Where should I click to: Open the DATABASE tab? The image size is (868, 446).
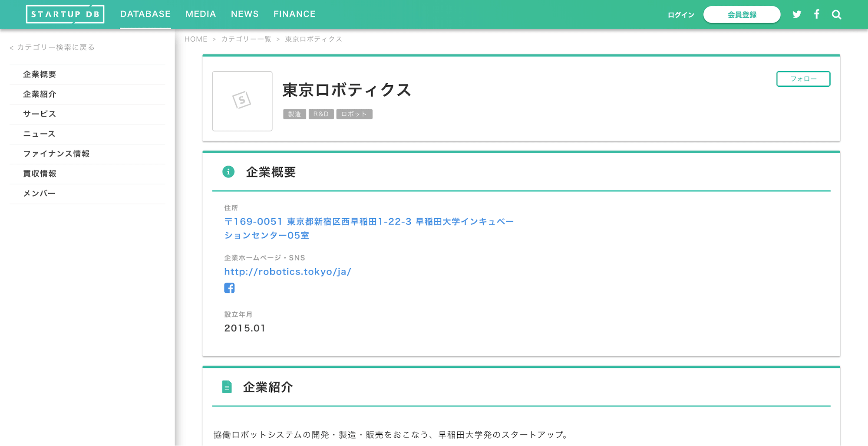click(145, 14)
